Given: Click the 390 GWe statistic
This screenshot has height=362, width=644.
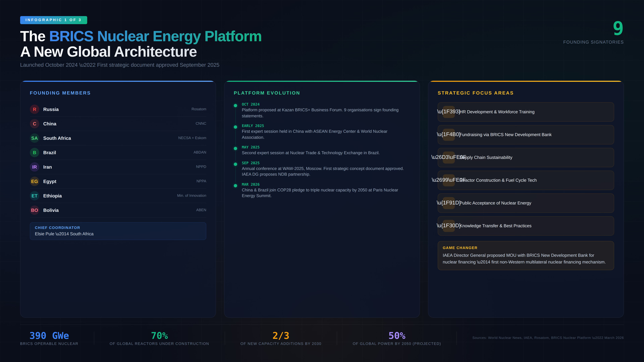Looking at the screenshot, I should (49, 336).
